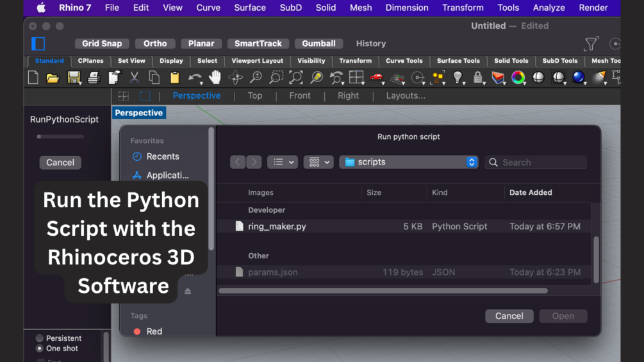Click the red car Set View icon

[377, 78]
